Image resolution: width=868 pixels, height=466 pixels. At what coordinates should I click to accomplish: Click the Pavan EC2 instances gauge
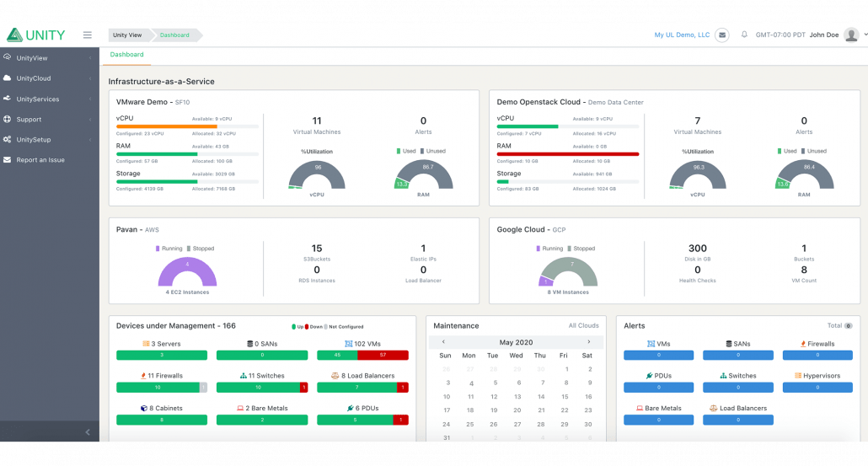coord(187,272)
